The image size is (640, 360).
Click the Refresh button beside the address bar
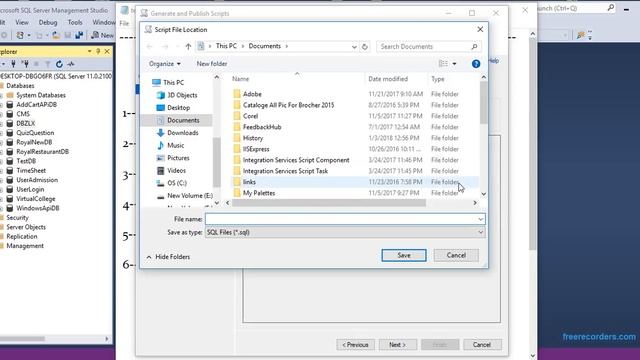(364, 47)
